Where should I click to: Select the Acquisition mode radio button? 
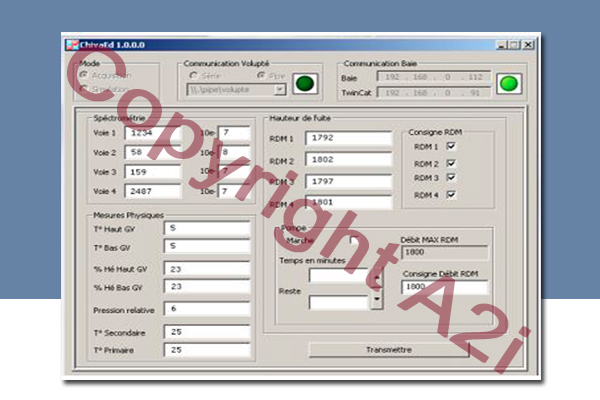(84, 75)
